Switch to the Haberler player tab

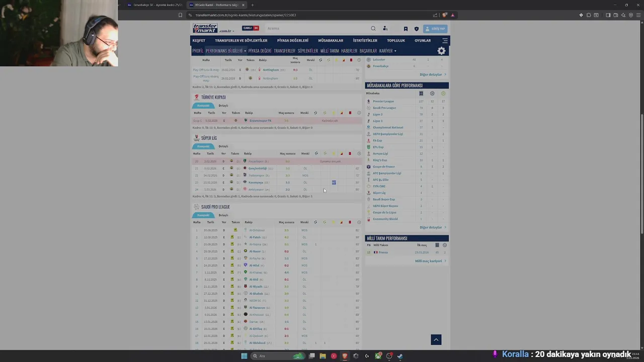click(x=349, y=51)
